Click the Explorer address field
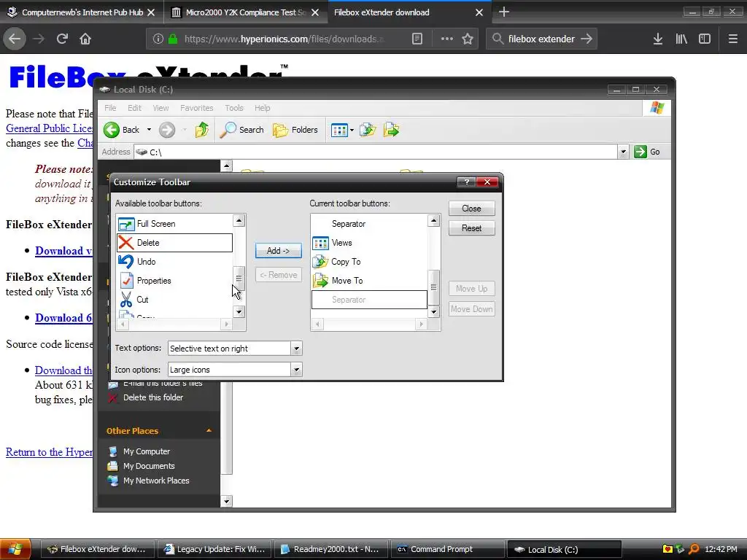 coord(376,152)
